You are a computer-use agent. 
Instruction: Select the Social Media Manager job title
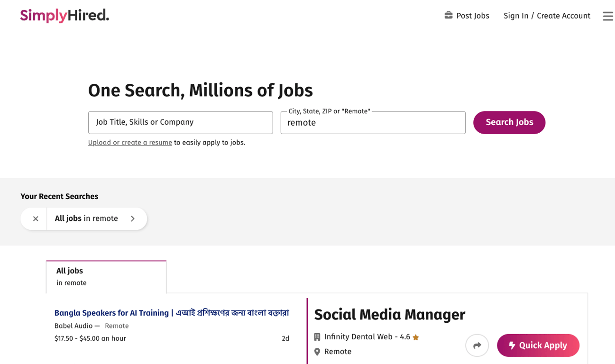point(389,314)
